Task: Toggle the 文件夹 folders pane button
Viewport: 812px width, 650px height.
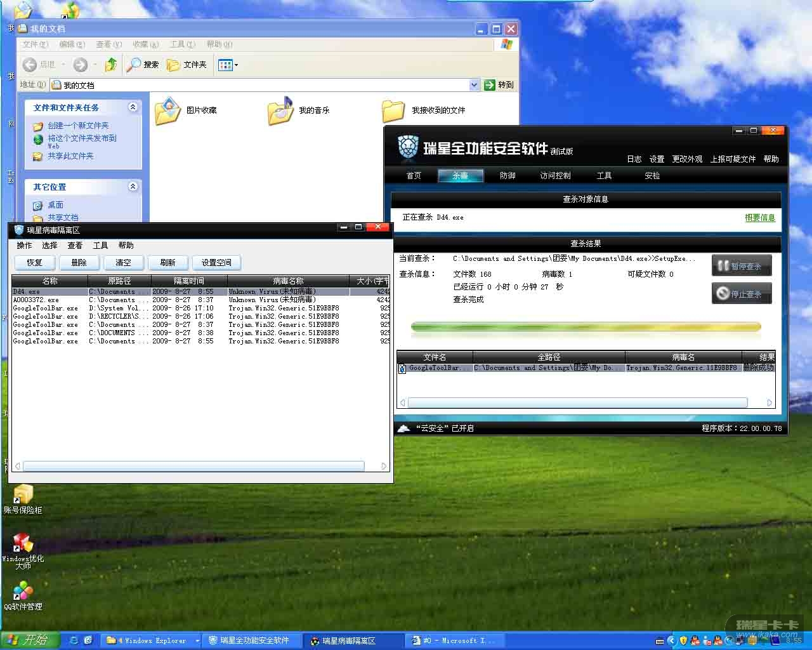Action: click(x=187, y=64)
